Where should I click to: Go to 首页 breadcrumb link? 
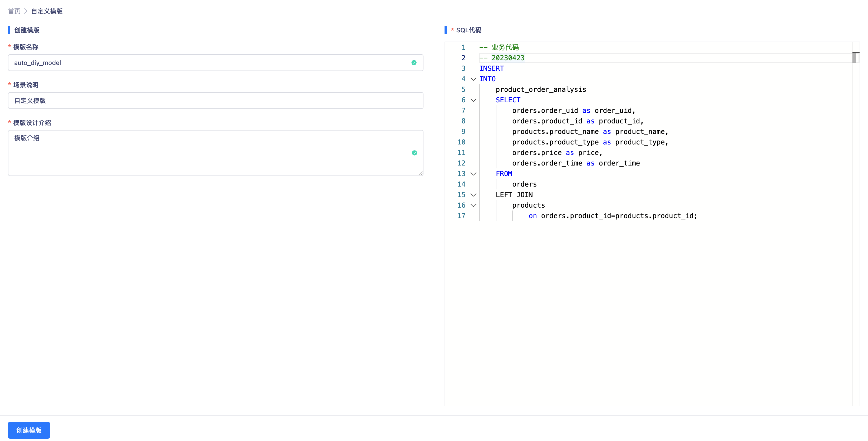pos(14,11)
